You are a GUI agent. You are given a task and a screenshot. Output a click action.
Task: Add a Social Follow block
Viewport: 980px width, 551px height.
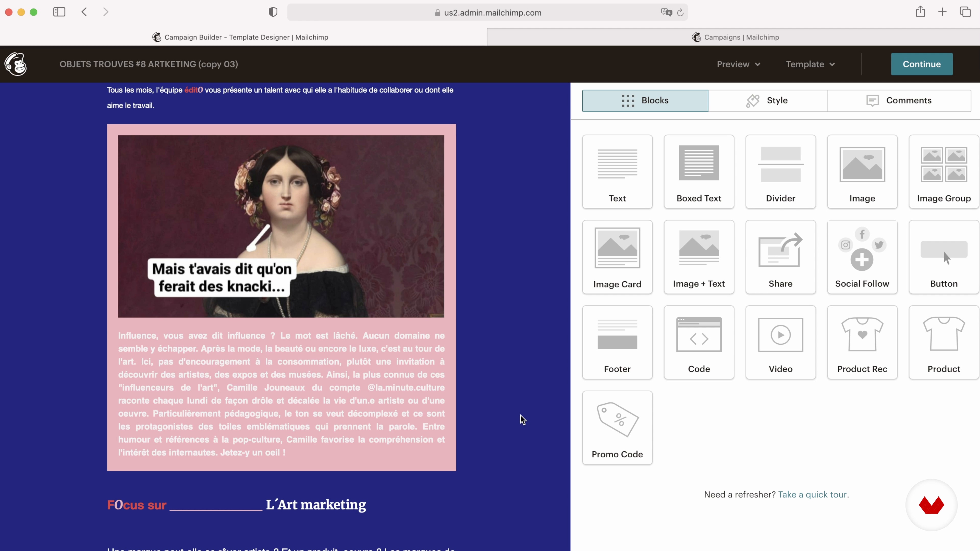pos(862,257)
